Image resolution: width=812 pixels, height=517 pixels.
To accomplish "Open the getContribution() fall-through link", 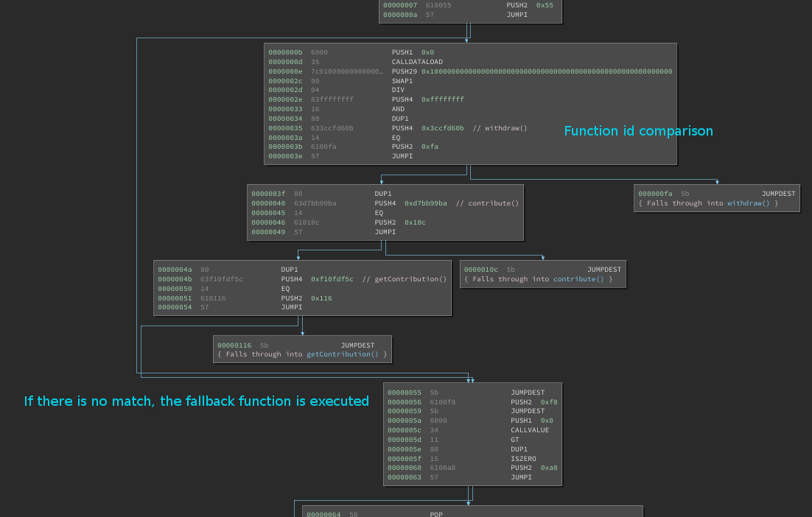I will [x=343, y=354].
